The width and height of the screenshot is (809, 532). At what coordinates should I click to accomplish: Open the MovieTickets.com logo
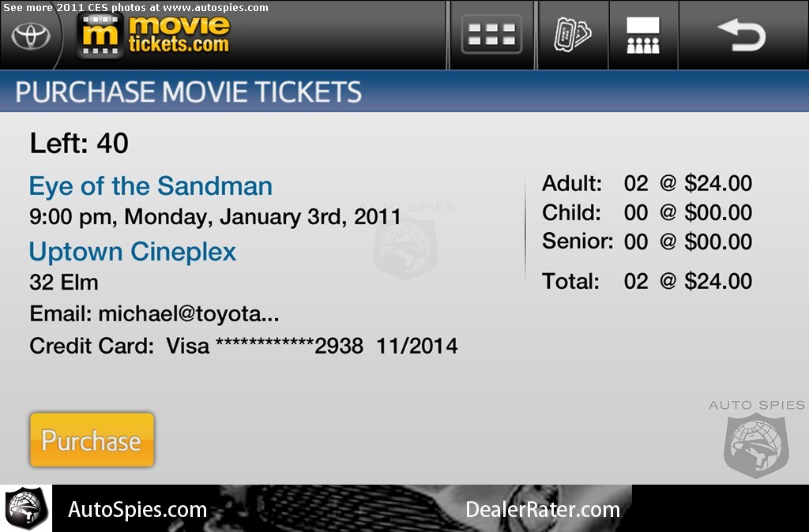(156, 36)
